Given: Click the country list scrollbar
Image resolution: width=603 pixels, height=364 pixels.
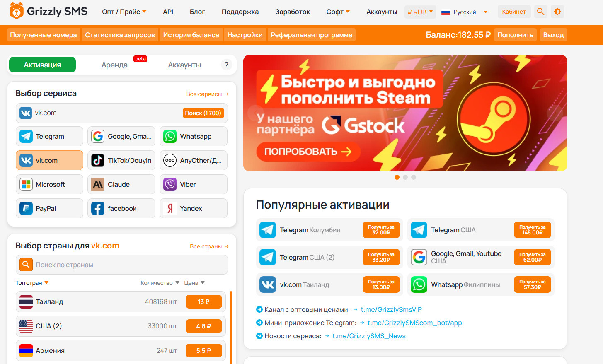Looking at the screenshot, I should (231, 327).
